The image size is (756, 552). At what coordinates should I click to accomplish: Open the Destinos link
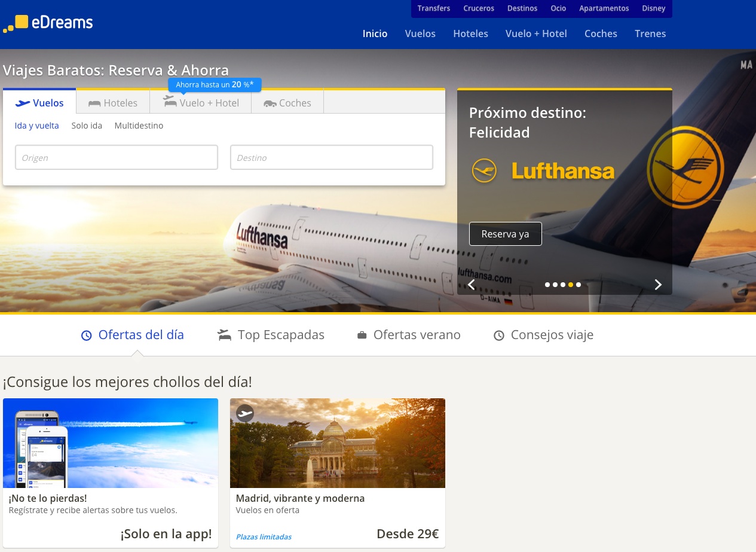522,8
